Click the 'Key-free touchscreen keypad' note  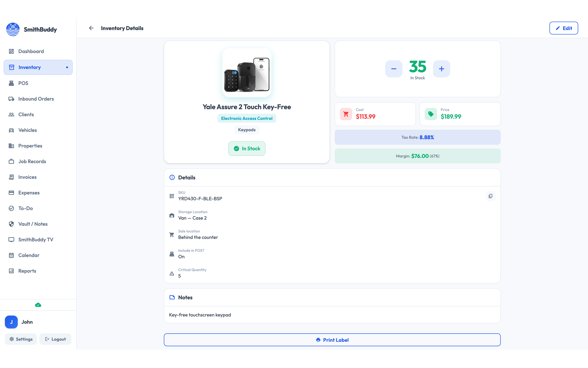(200, 315)
